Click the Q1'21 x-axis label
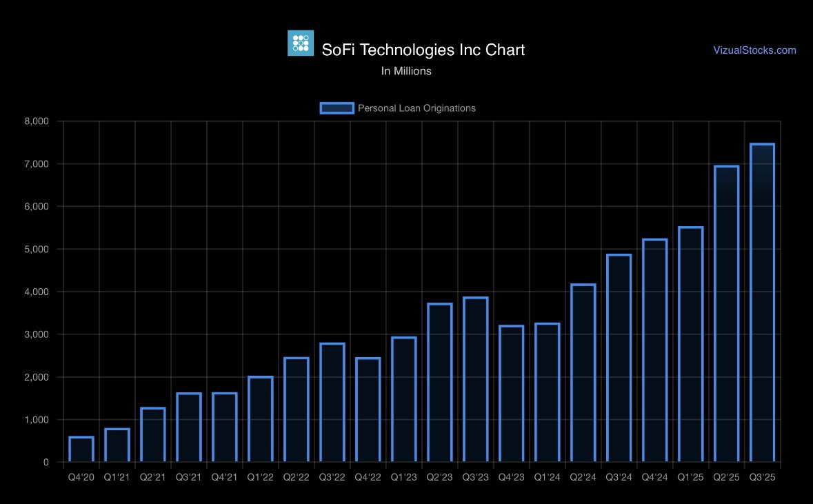 click(x=117, y=477)
